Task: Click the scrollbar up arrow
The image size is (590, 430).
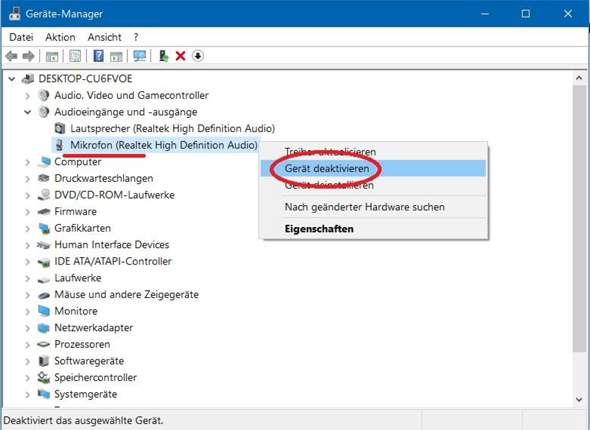Action: (579, 78)
